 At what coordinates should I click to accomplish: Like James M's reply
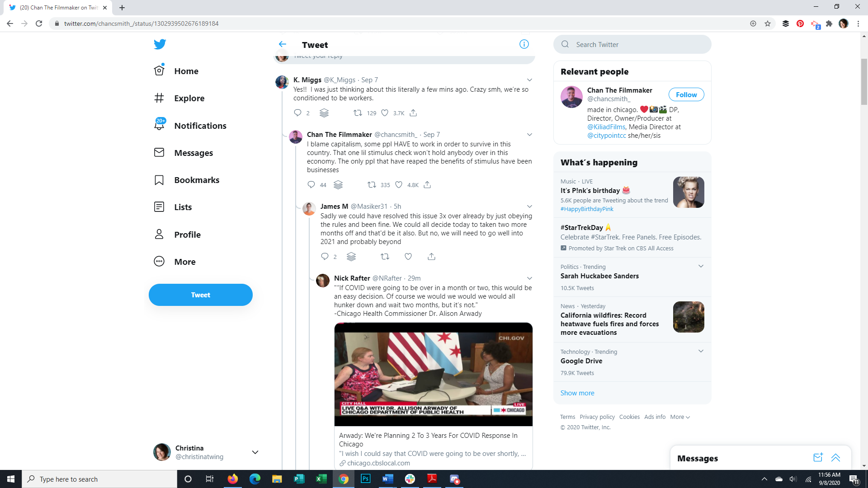pos(408,257)
